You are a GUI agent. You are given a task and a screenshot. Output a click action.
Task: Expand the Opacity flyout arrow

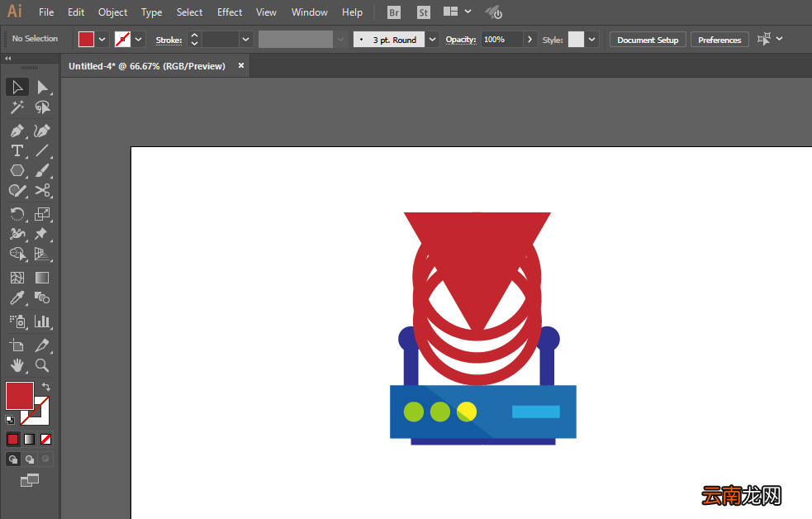(x=529, y=40)
